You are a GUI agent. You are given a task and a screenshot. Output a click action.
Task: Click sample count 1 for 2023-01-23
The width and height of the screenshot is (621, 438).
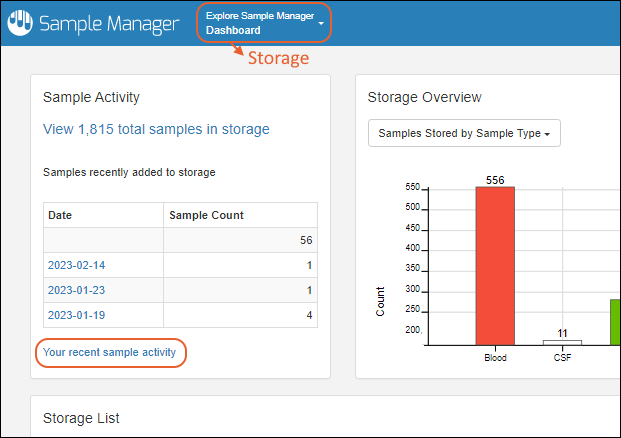click(x=309, y=290)
